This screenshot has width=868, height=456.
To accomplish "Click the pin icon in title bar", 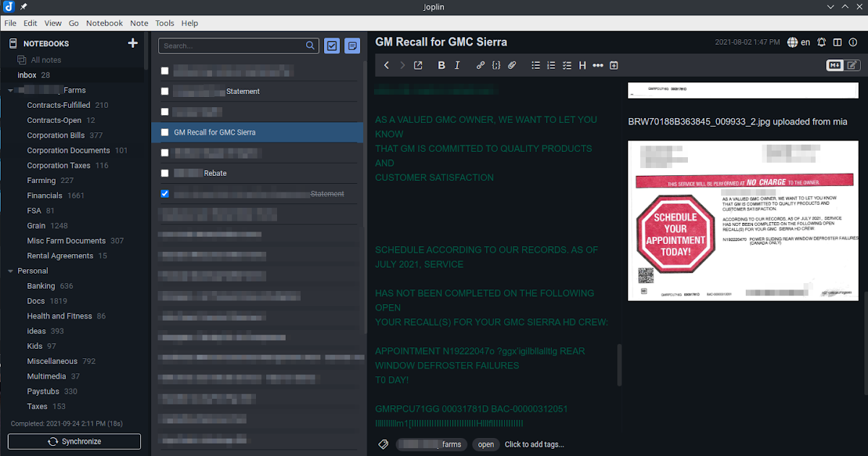I will pyautogui.click(x=24, y=7).
